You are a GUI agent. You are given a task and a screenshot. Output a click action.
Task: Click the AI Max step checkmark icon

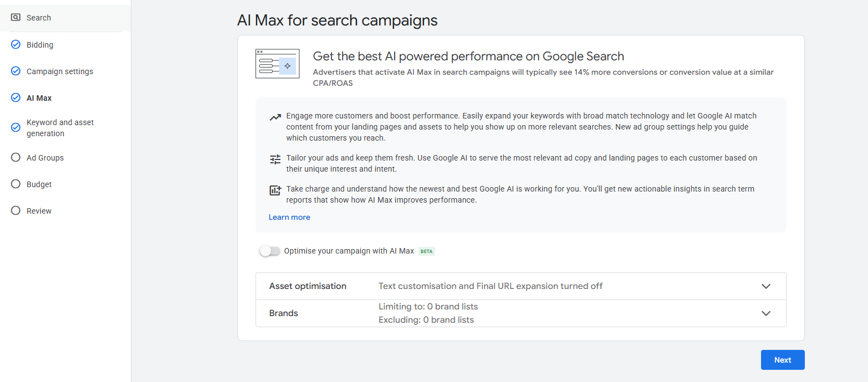(x=16, y=98)
